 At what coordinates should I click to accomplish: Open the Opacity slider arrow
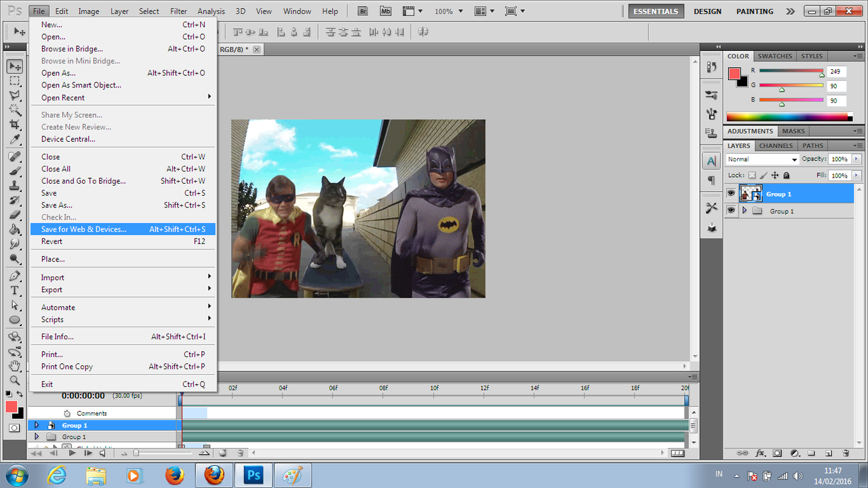856,159
